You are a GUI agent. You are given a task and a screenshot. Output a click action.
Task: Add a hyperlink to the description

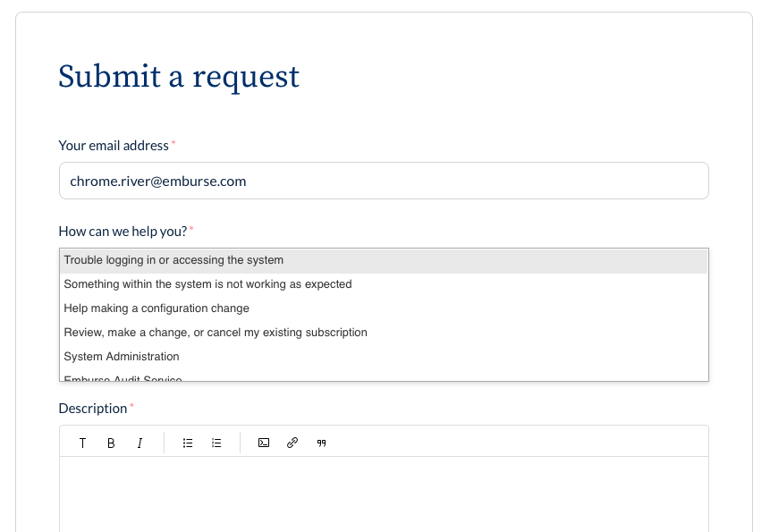292,443
